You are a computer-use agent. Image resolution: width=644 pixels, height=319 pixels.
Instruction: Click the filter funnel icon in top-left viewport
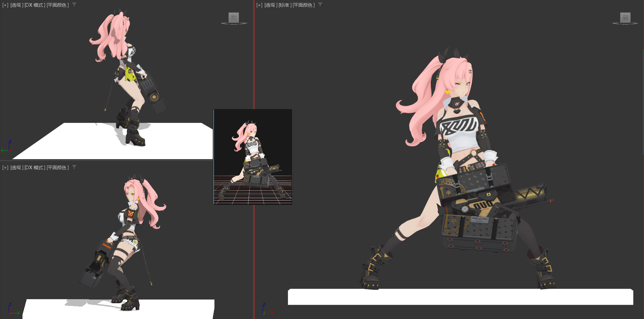click(x=75, y=5)
